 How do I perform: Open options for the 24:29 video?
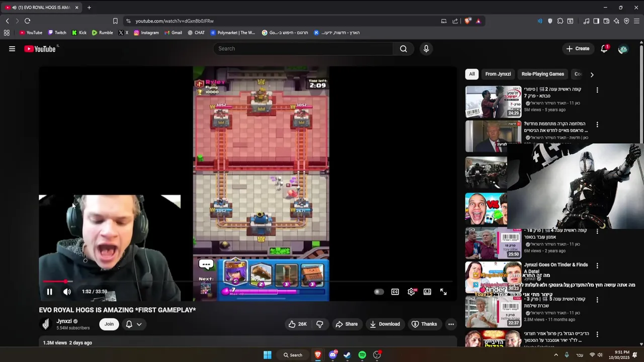[597, 90]
